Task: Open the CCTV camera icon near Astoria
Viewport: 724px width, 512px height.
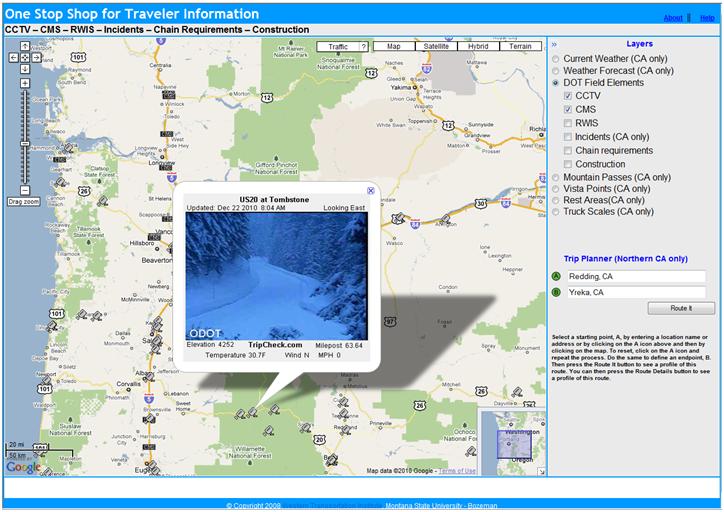Action: tap(68, 148)
